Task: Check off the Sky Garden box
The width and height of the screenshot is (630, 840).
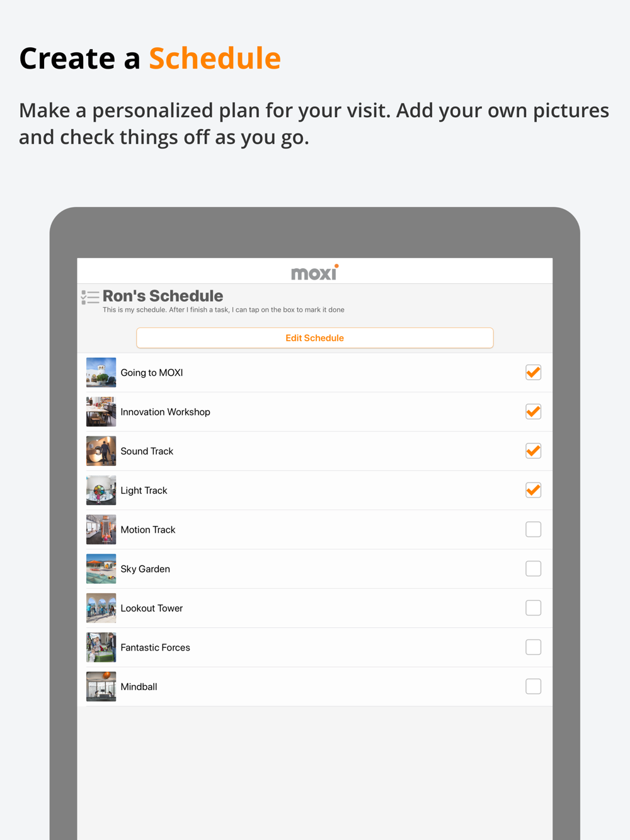Action: 533,569
